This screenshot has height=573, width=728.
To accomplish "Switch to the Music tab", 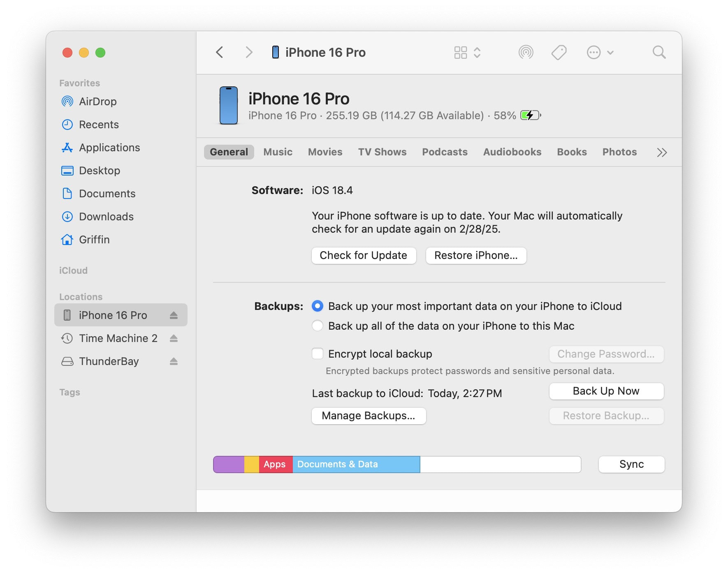I will click(x=278, y=152).
